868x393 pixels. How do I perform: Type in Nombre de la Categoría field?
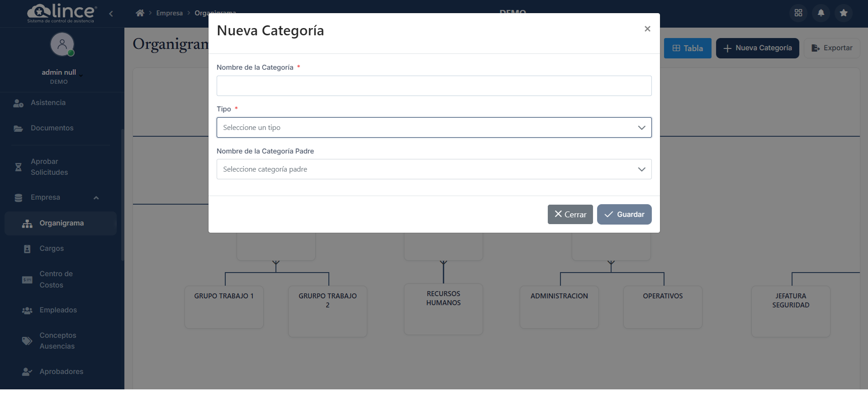[x=433, y=86]
